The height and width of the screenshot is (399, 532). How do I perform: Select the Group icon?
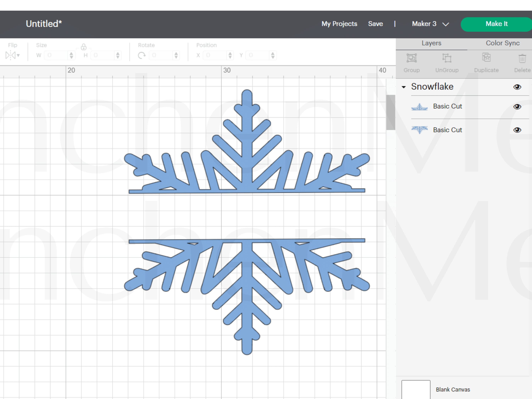412,58
